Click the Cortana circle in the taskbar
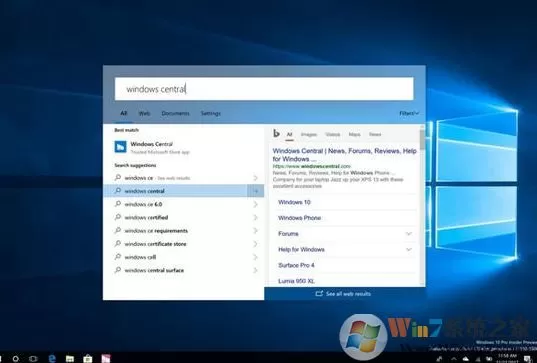 [x=15, y=359]
